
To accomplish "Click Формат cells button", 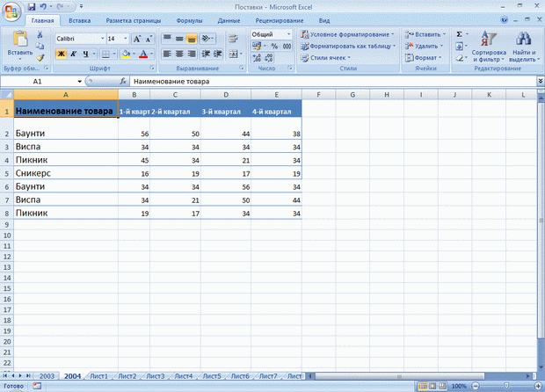I will click(x=423, y=58).
